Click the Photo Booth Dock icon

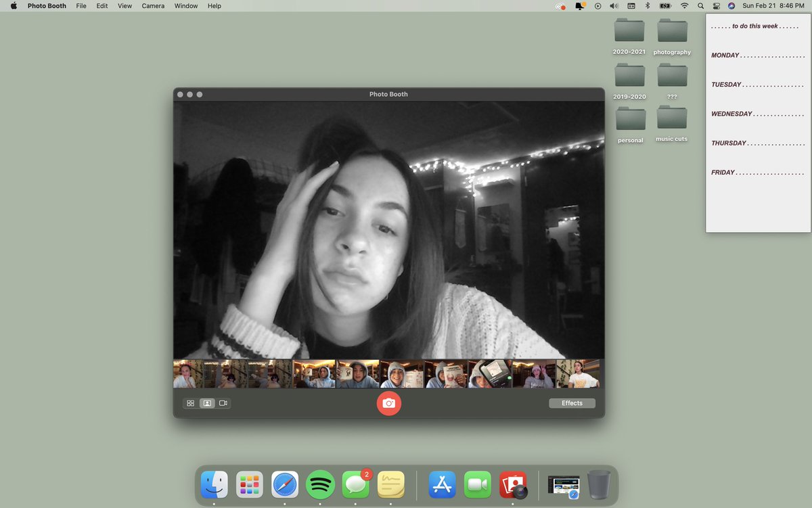pyautogui.click(x=513, y=484)
